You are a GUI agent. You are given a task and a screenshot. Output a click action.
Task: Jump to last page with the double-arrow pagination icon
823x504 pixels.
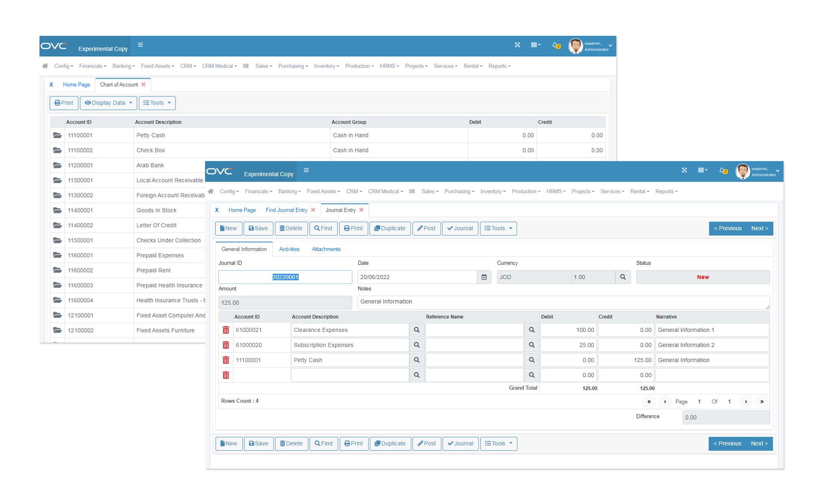click(x=762, y=401)
